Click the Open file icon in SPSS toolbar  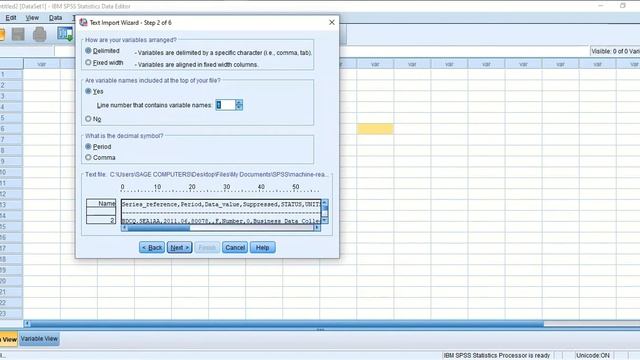(2, 34)
